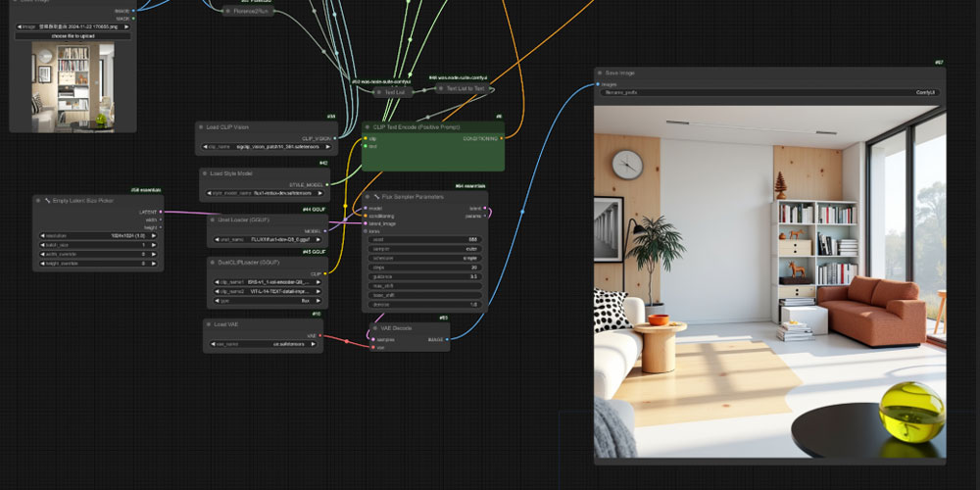980x490 pixels.
Task: Collapse the Load CLIP Vision node via its title dot
Action: click(201, 126)
